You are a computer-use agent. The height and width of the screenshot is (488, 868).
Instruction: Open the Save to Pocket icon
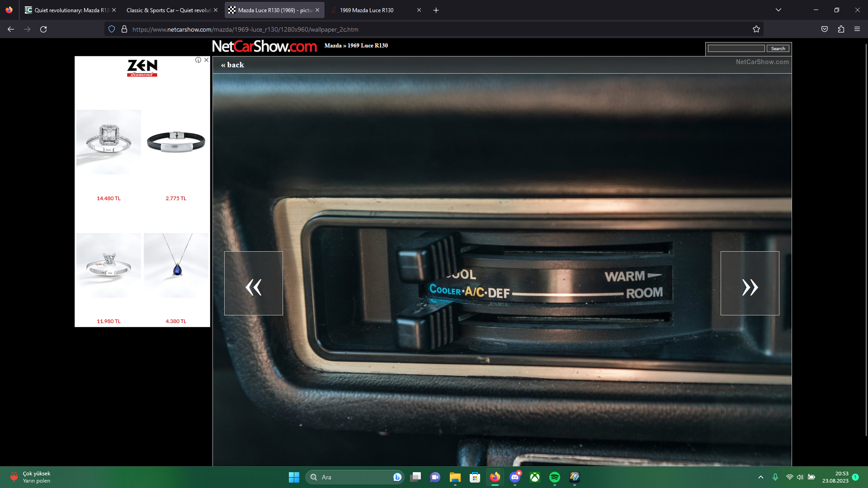coord(825,29)
